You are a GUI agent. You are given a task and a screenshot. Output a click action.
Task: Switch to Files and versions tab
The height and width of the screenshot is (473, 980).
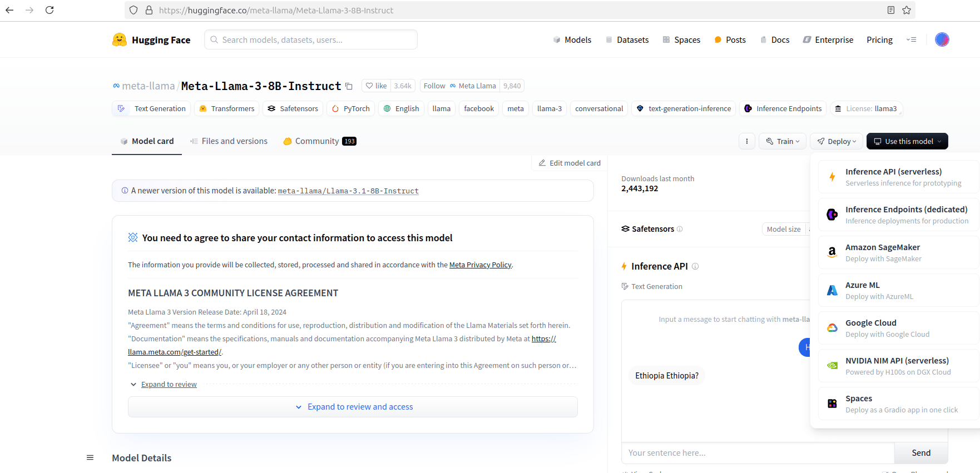[229, 141]
